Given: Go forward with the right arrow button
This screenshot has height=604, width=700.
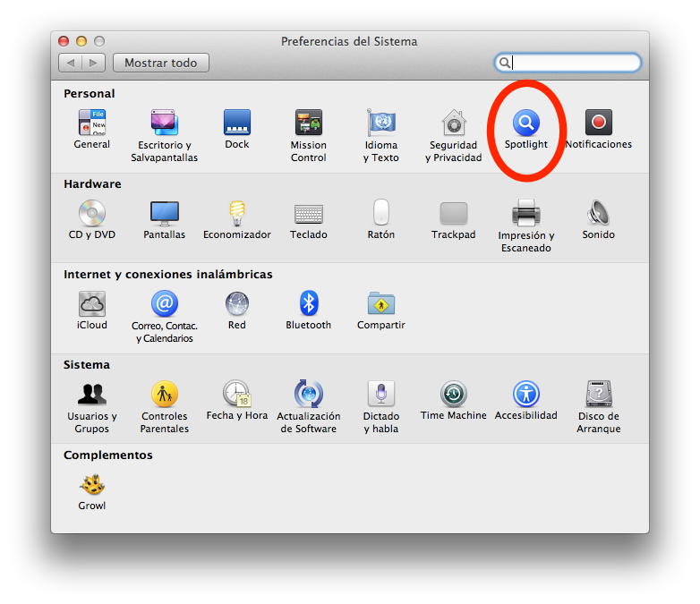Looking at the screenshot, I should pyautogui.click(x=93, y=63).
